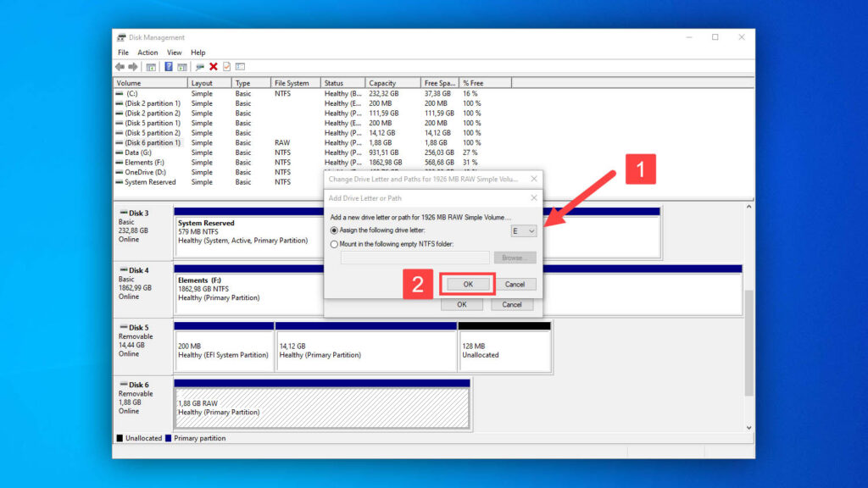This screenshot has width=868, height=488.
Task: Click the refresh checkmark toolbar icon
Action: point(226,66)
